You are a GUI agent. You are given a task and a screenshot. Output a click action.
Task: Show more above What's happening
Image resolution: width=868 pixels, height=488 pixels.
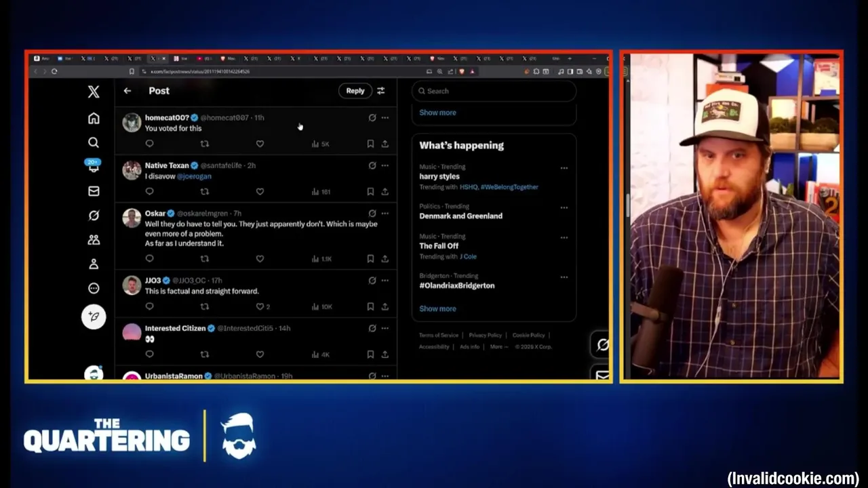(437, 113)
